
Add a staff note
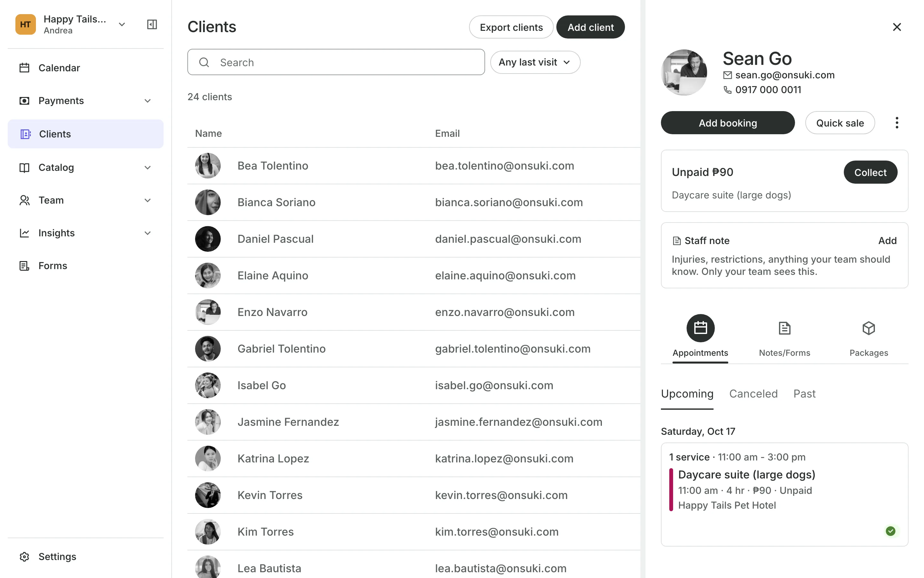tap(887, 241)
